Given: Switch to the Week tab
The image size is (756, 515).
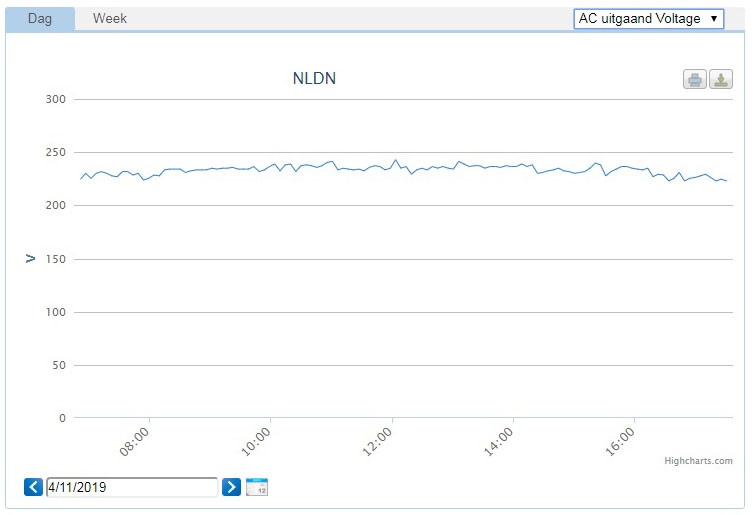Looking at the screenshot, I should (x=110, y=18).
